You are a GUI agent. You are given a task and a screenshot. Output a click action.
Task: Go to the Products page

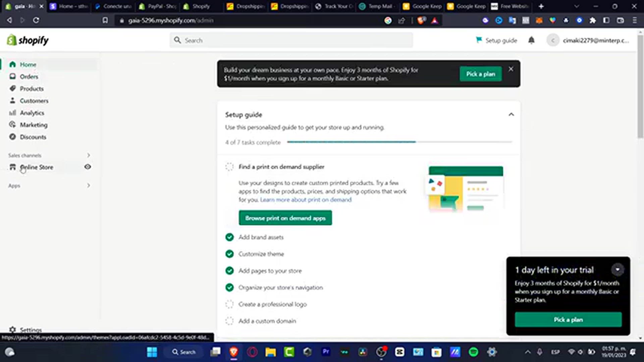click(x=31, y=88)
